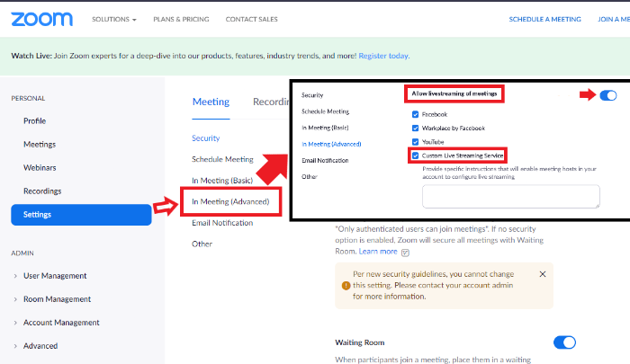Screen dimensions: 630x364
Task: Select Settings in the sidebar
Action: 81,215
